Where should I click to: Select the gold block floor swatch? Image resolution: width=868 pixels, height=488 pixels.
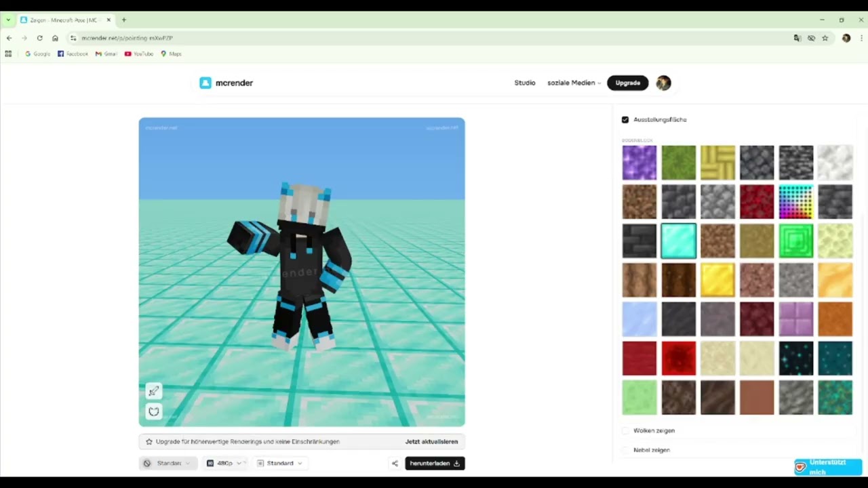pos(717,280)
